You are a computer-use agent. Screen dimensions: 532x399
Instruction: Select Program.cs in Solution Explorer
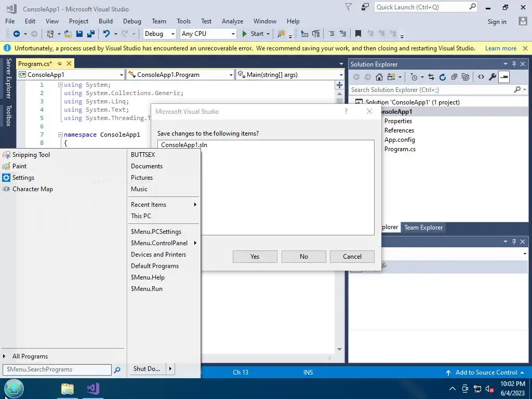pyautogui.click(x=400, y=149)
